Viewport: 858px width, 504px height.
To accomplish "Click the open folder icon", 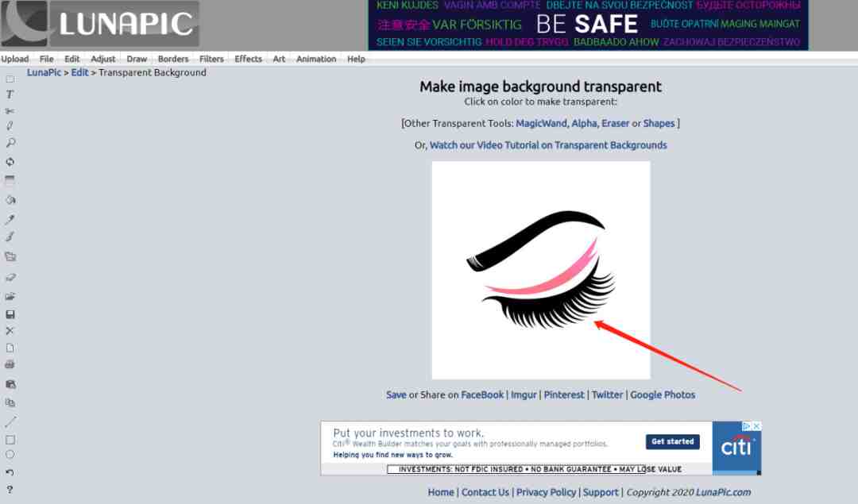I will pyautogui.click(x=10, y=296).
